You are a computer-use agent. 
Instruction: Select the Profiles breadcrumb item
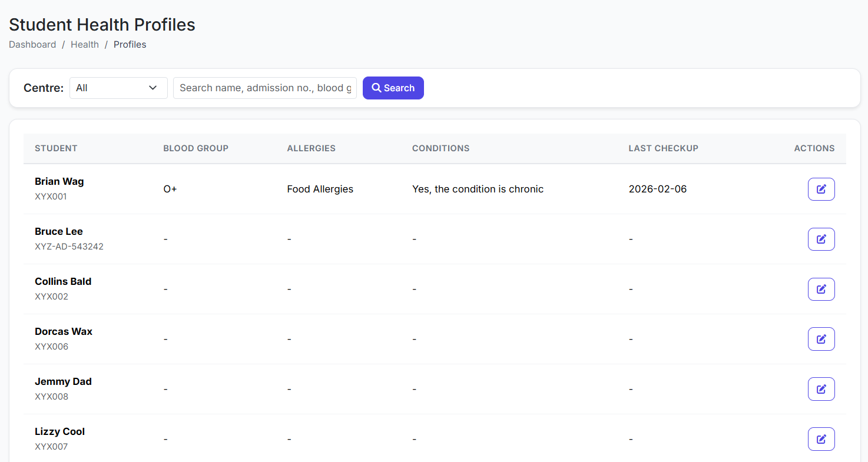point(130,45)
